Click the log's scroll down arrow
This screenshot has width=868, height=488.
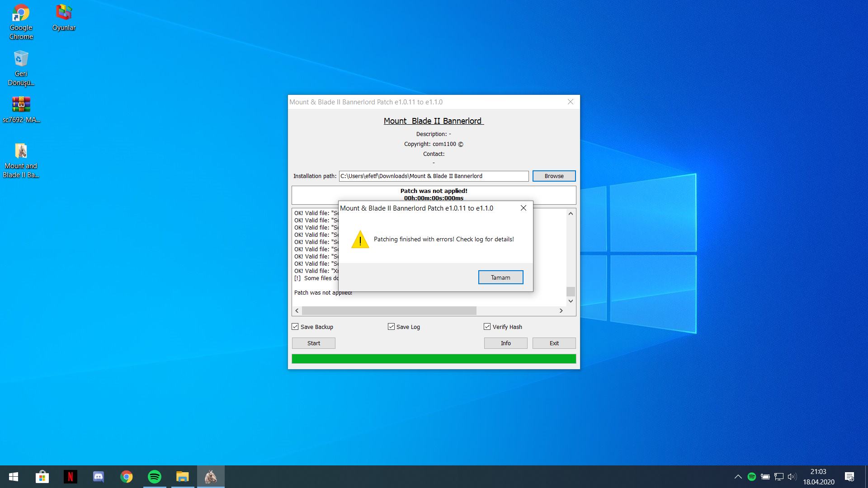point(571,301)
